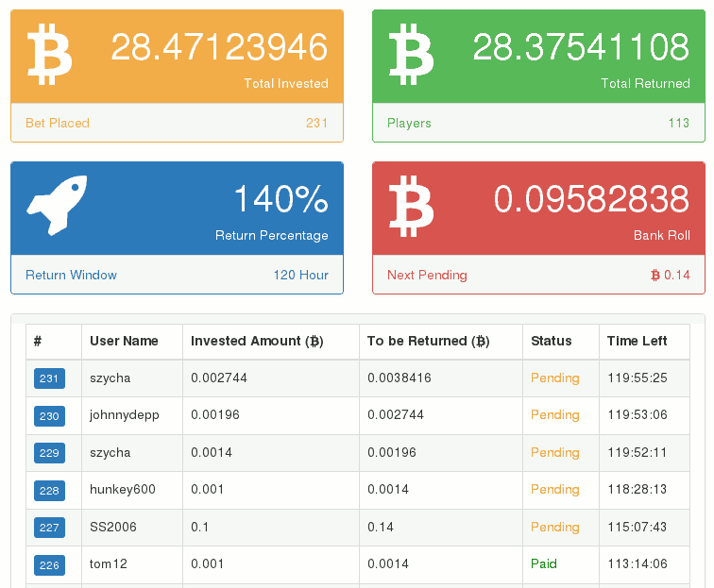This screenshot has width=714, height=588.
Task: Click the Paid status of tom12
Action: tap(544, 563)
